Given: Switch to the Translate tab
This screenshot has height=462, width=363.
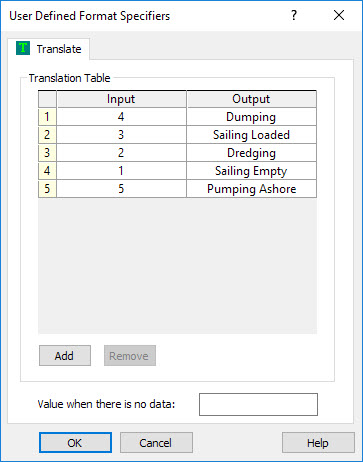Looking at the screenshot, I should (x=49, y=49).
